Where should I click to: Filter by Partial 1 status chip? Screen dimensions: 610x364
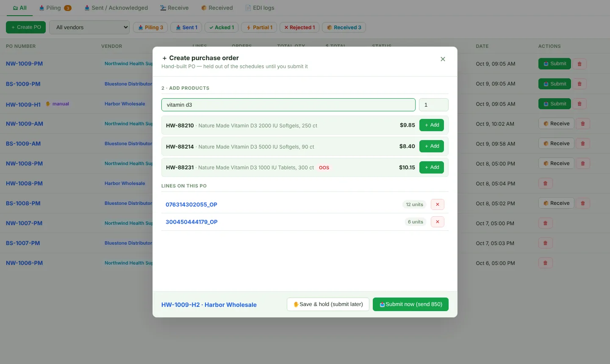(x=259, y=28)
